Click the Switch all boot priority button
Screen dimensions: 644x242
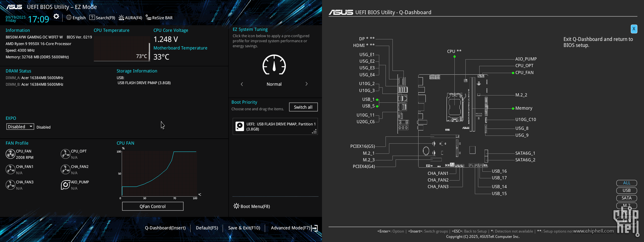click(303, 107)
